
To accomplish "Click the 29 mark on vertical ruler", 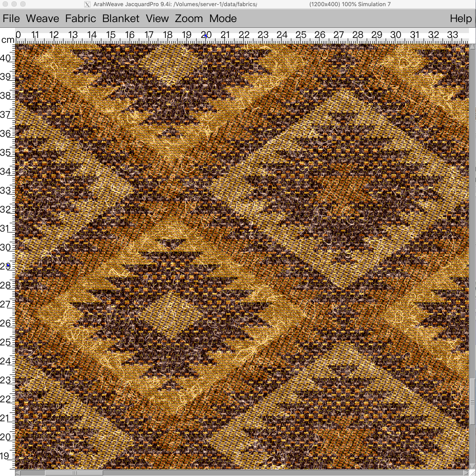I will (x=5, y=266).
